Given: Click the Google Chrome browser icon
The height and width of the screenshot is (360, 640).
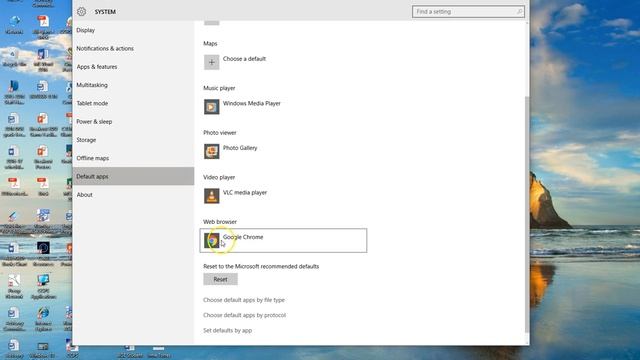Looking at the screenshot, I should tap(211, 240).
